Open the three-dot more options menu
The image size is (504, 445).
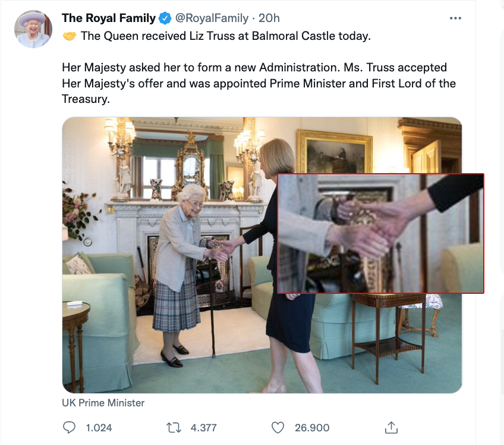tap(455, 18)
